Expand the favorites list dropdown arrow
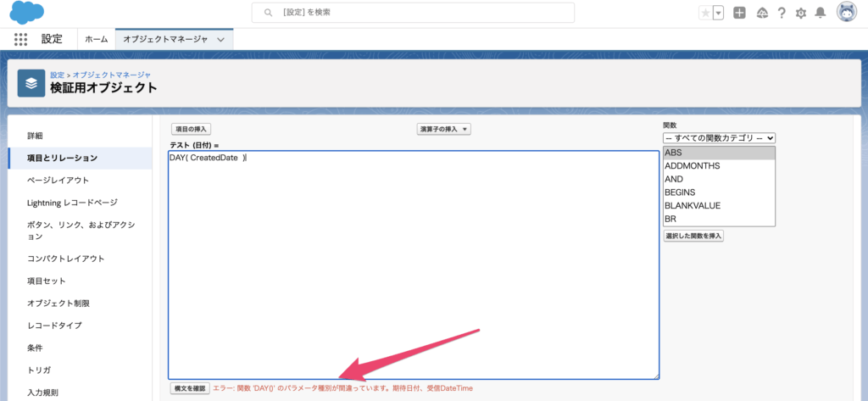Viewport: 868px width, 401px height. [719, 13]
